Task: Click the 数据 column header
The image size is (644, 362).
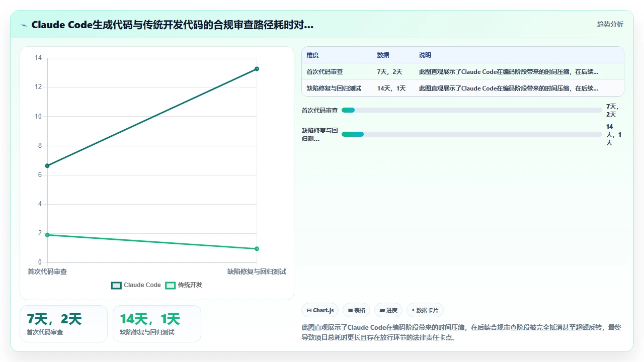Action: coord(383,55)
